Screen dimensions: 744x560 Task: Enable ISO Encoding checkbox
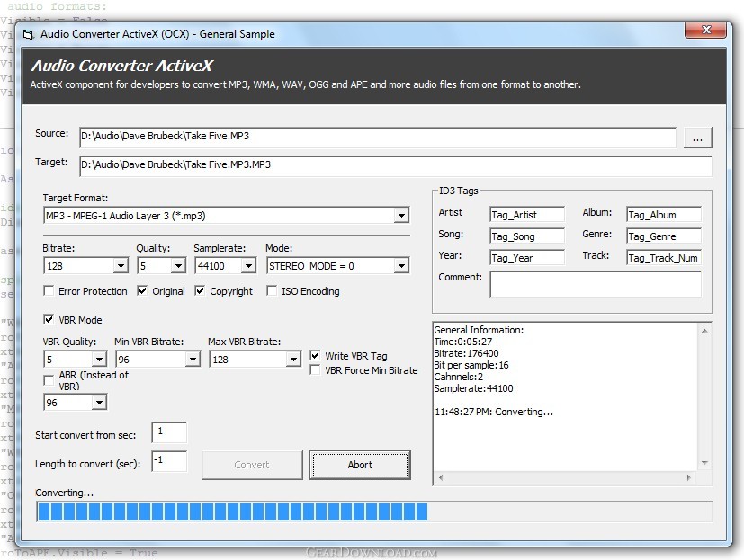272,290
